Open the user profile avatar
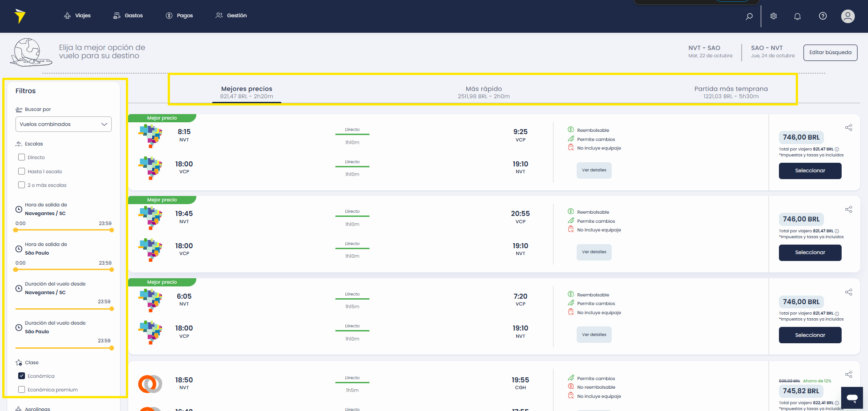 [848, 16]
